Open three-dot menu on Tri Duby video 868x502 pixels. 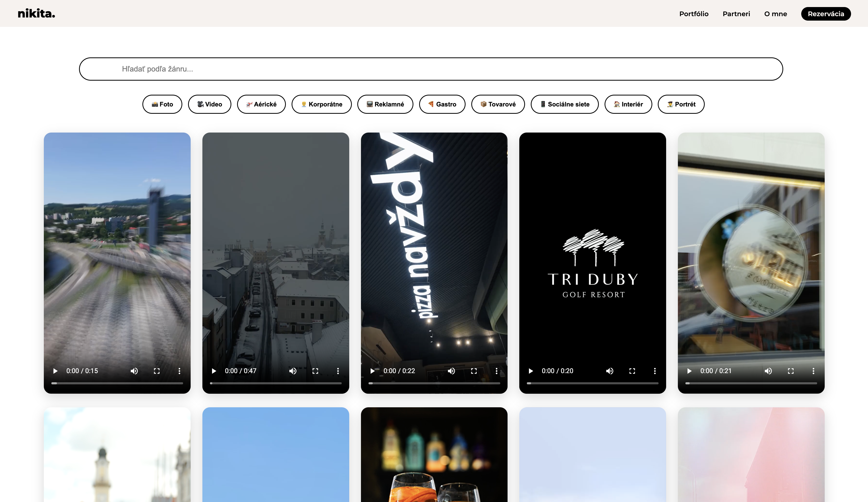[654, 371]
